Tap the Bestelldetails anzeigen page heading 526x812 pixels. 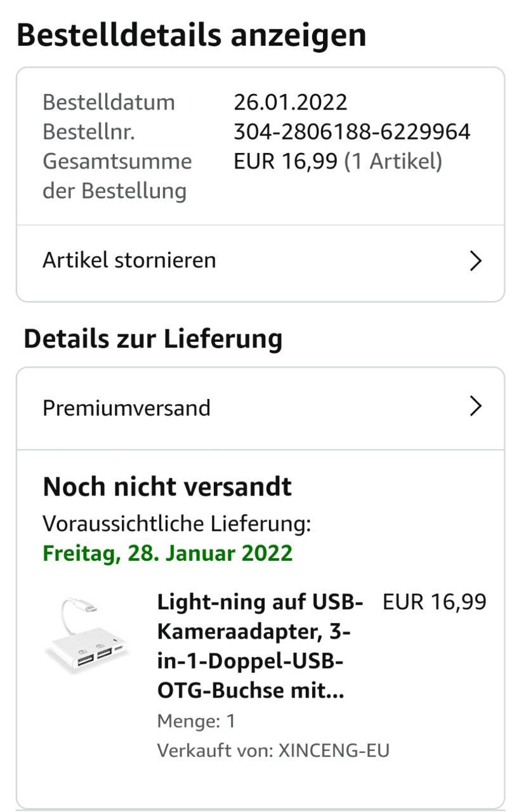191,35
